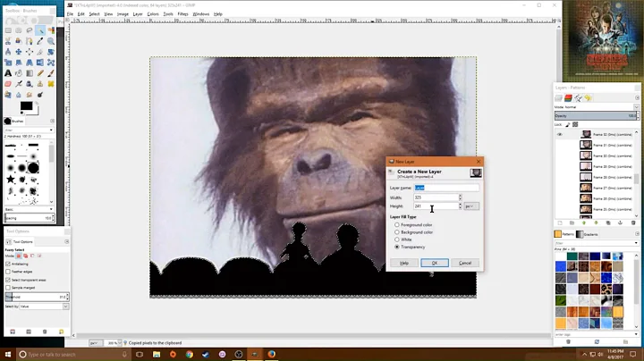The width and height of the screenshot is (644, 361).
Task: Select the Flip tool
Action: click(40, 63)
